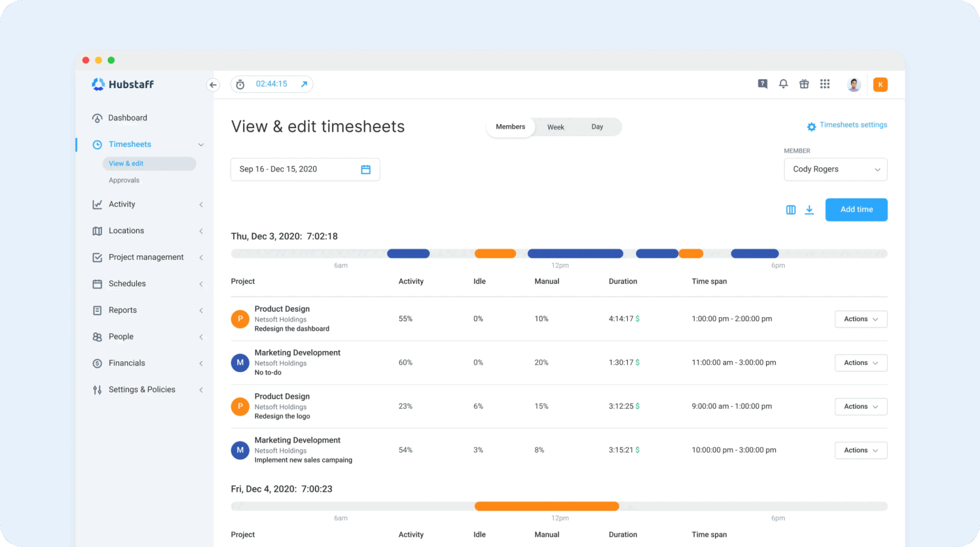This screenshot has width=980, height=547.
Task: Switch to the Week tab
Action: click(556, 127)
